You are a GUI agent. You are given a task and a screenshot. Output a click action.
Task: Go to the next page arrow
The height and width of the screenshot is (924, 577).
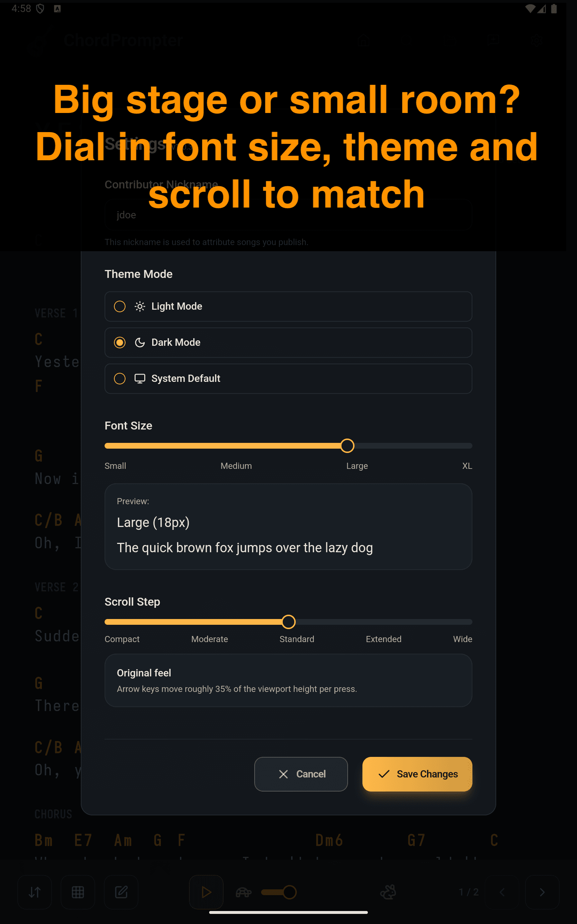tap(542, 892)
